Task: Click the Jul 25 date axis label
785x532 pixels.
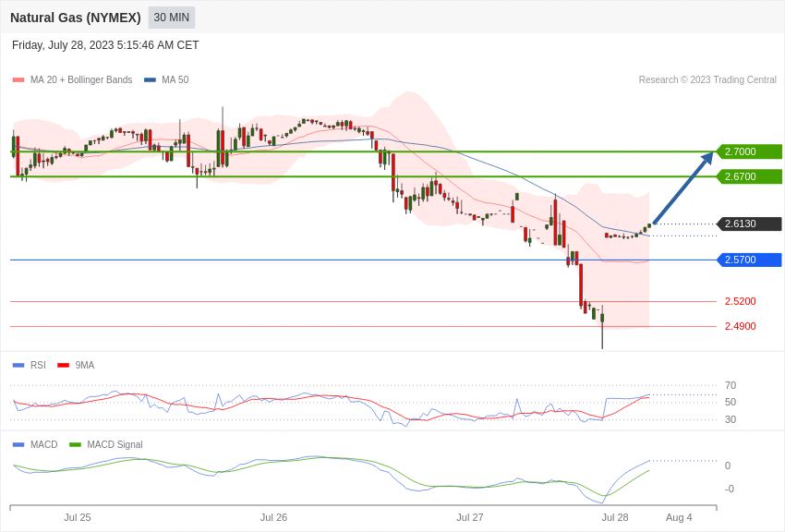Action: (x=78, y=517)
